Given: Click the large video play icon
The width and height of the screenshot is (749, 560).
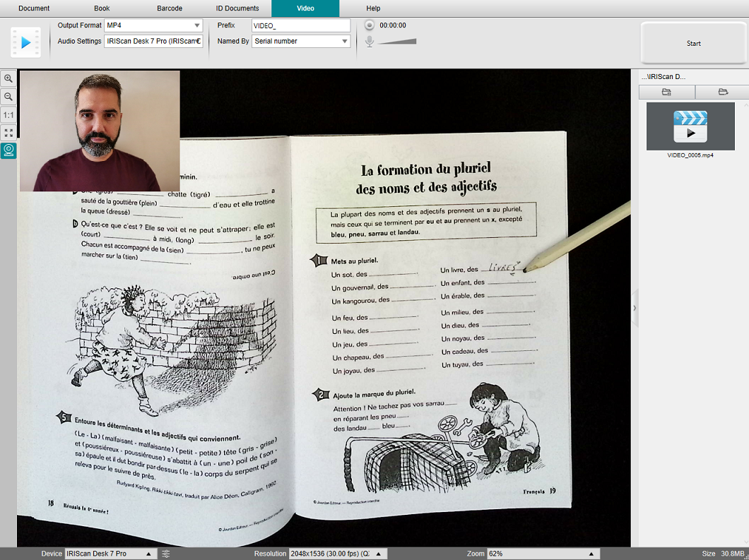Looking at the screenshot, I should pyautogui.click(x=26, y=42).
